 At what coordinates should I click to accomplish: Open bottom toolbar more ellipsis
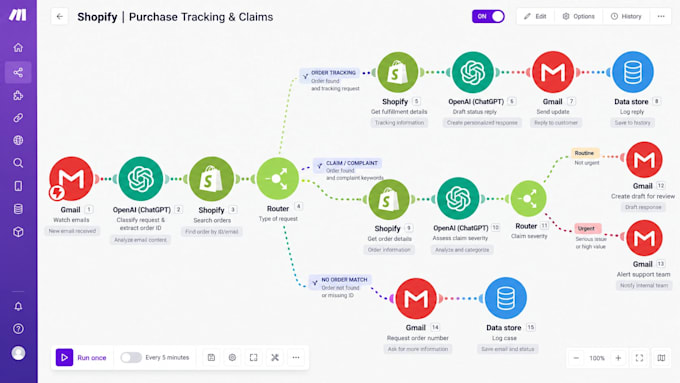pos(296,357)
